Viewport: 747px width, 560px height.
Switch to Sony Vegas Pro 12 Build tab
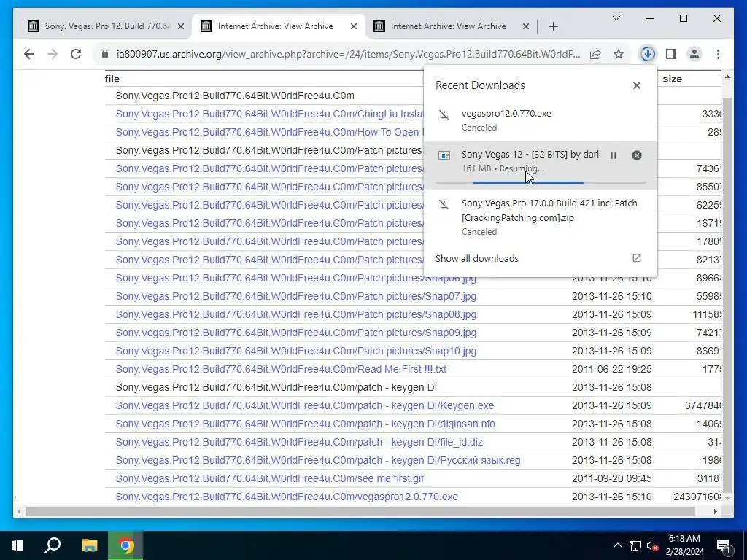(107, 26)
